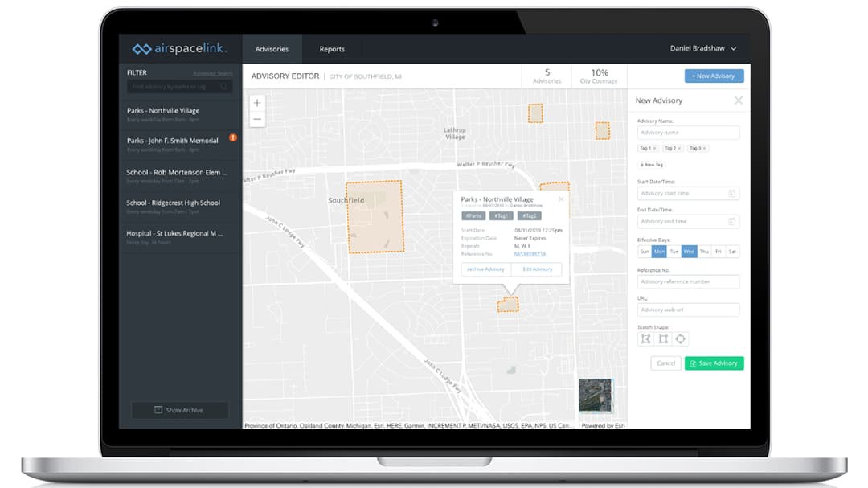This screenshot has width=868, height=488.
Task: Select Parks - Northville Village in the sidebar list
Action: pyautogui.click(x=181, y=115)
